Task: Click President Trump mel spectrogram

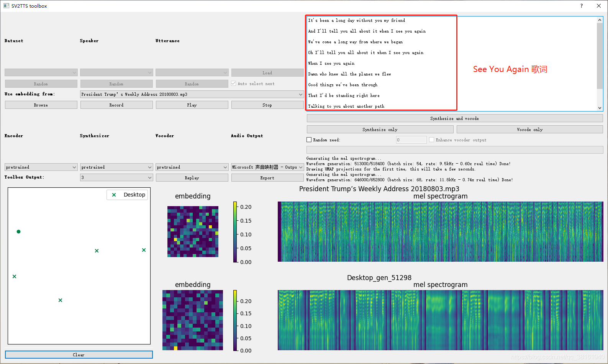Action: [x=441, y=231]
